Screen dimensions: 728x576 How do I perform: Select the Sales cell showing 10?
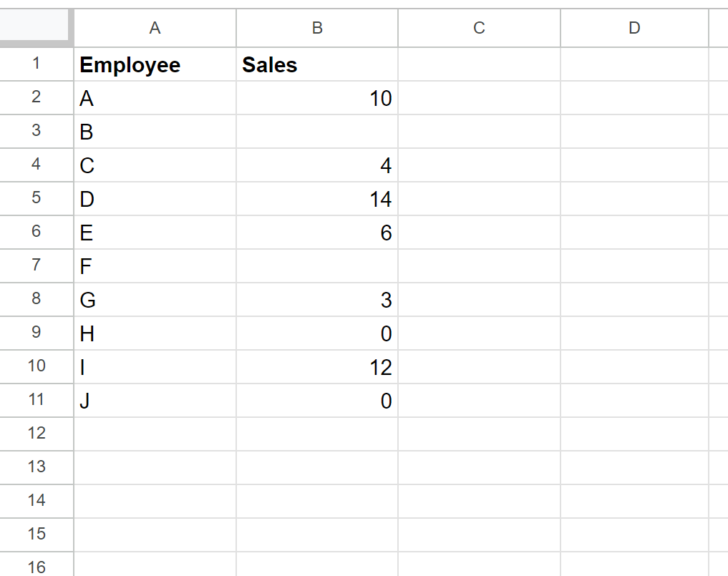[x=317, y=98]
